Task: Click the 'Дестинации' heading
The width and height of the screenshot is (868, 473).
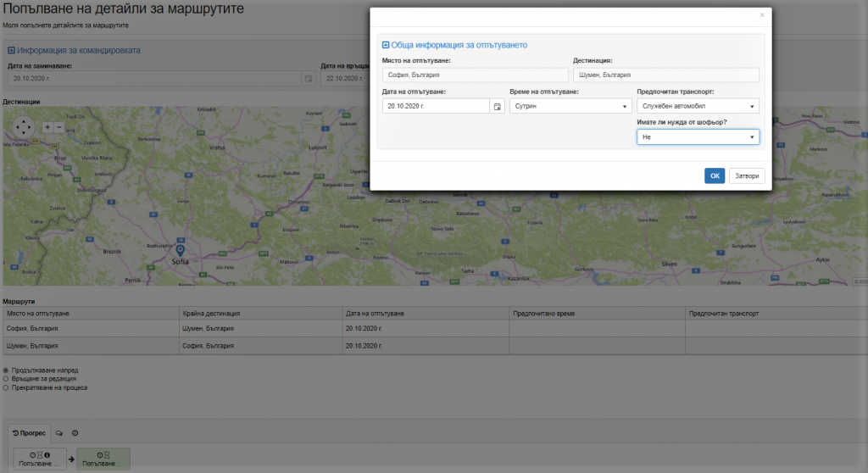Action: 21,102
